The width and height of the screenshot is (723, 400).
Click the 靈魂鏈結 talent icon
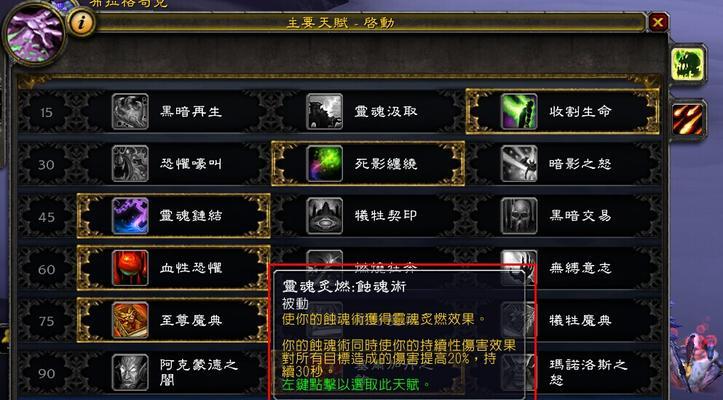point(130,216)
